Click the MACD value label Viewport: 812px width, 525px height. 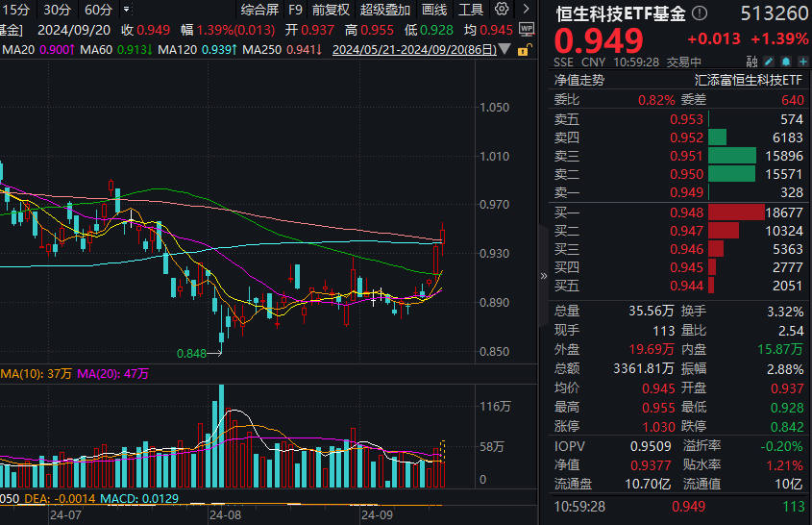(138, 499)
